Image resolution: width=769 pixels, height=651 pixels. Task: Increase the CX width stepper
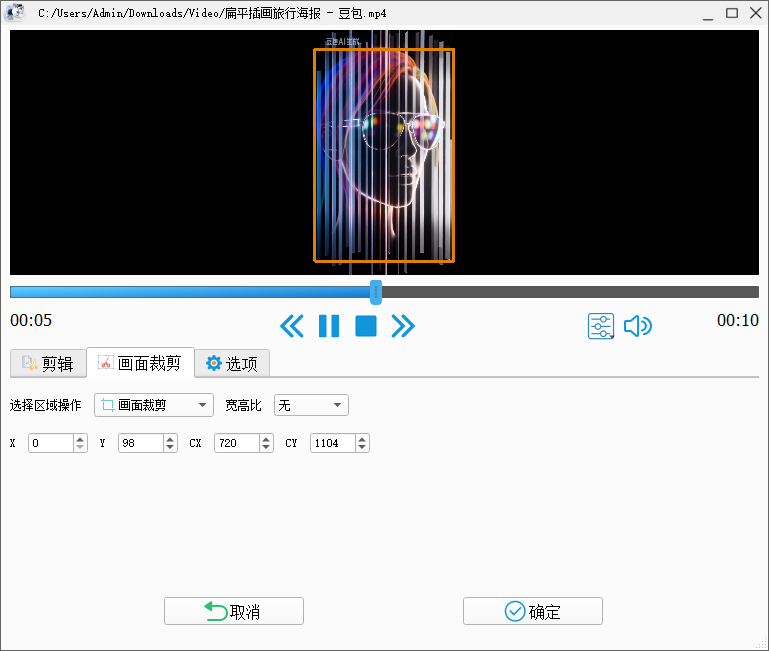tap(266, 438)
